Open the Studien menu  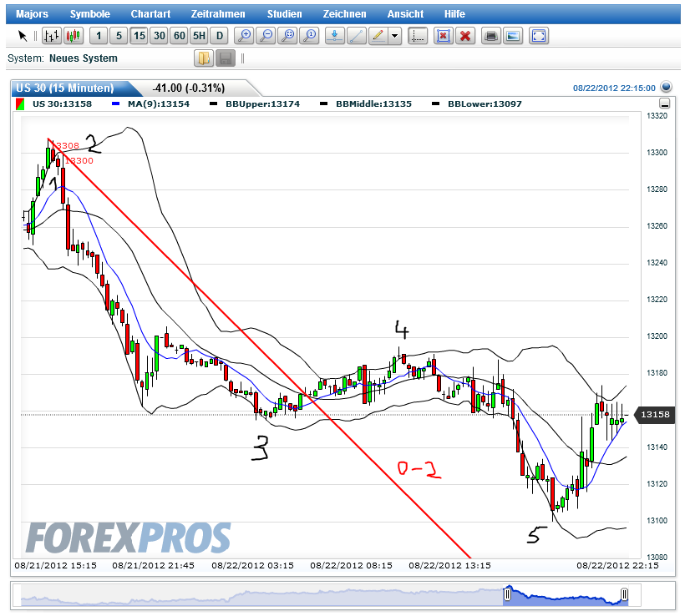pos(284,13)
